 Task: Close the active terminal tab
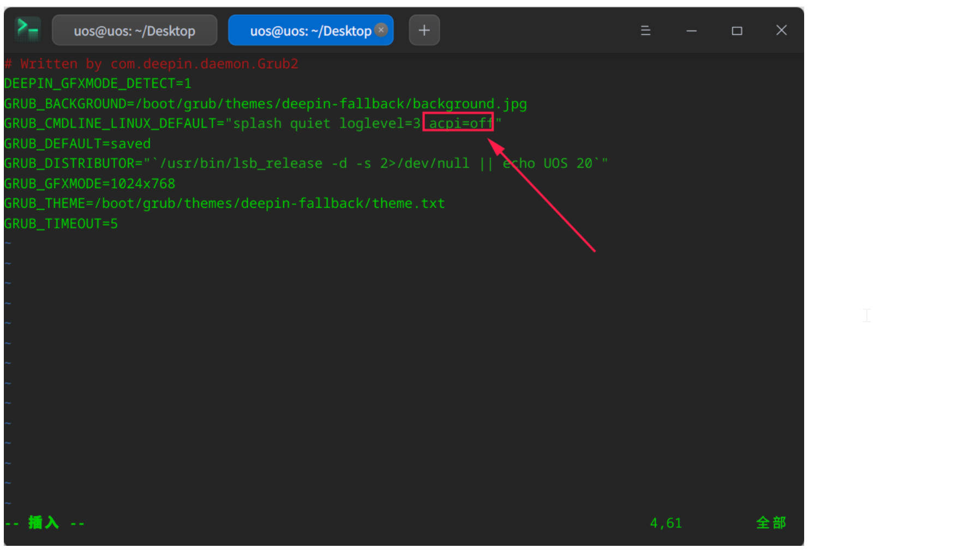point(381,30)
